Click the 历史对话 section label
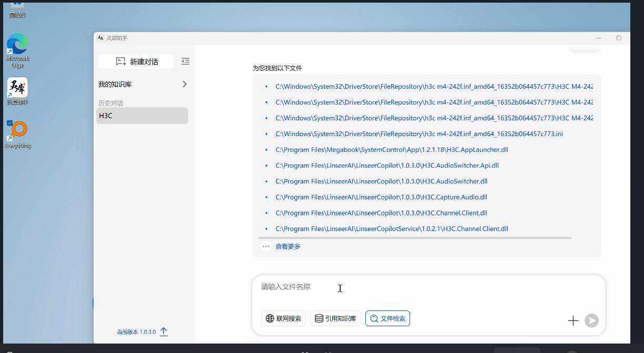The width and height of the screenshot is (644, 353). pos(110,103)
